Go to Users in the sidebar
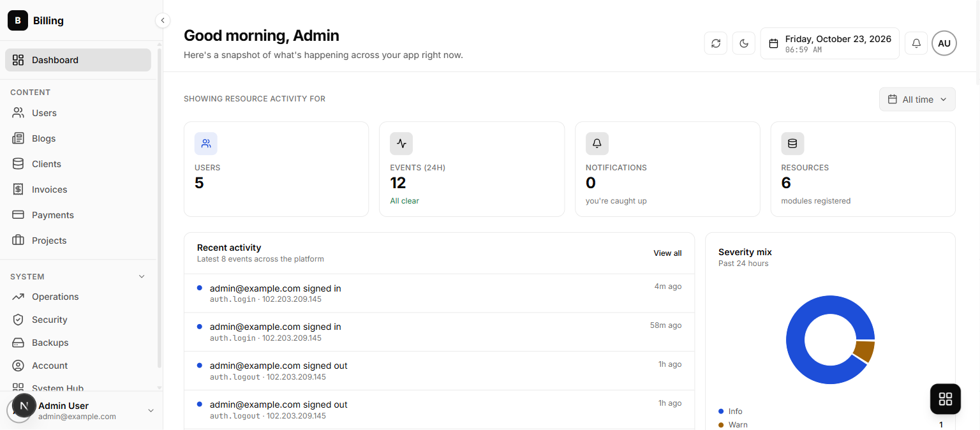 [78, 113]
